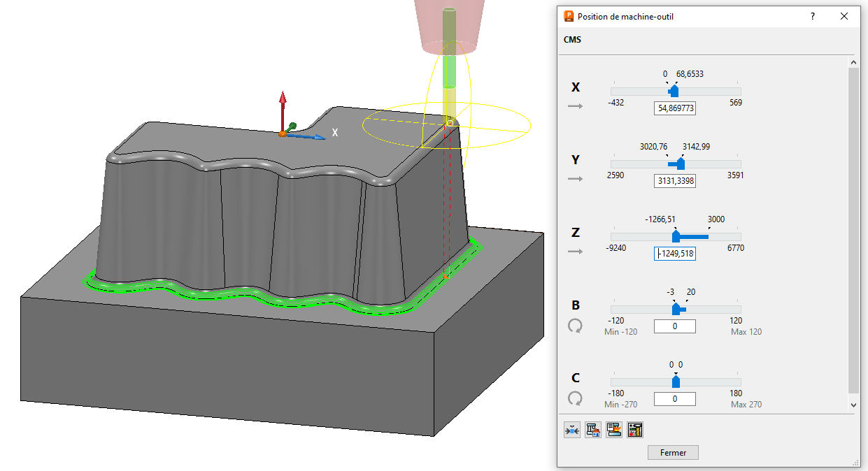Image resolution: width=868 pixels, height=471 pixels.
Task: Click the rotary arrow icon under B
Action: [x=575, y=326]
